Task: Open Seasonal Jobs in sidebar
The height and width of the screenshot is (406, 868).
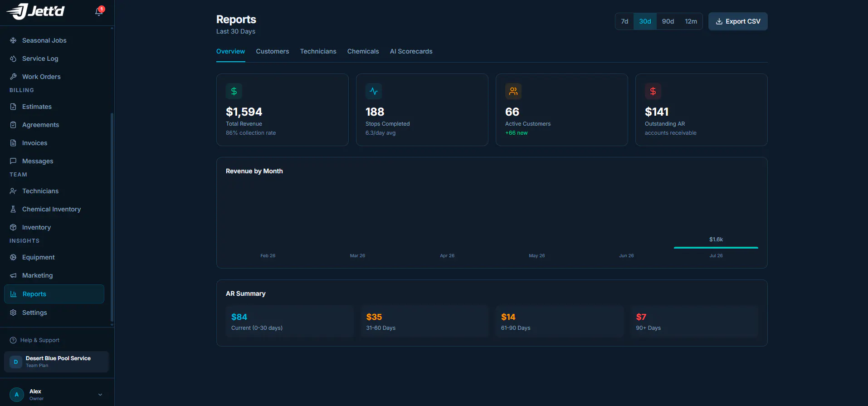Action: [54, 40]
